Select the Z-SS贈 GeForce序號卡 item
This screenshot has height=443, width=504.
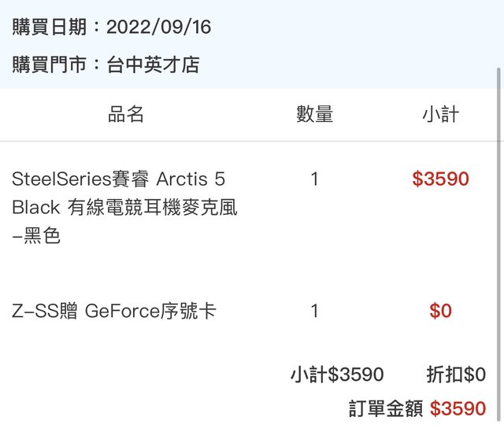(113, 311)
